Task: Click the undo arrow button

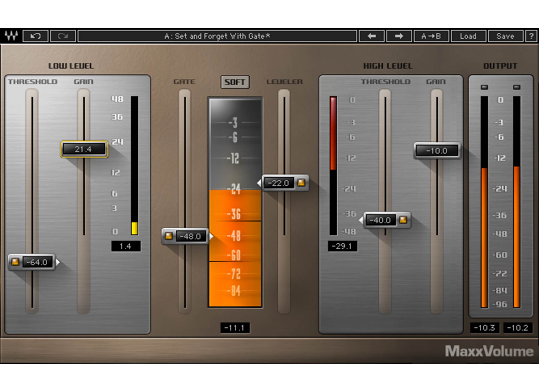Action: click(36, 36)
